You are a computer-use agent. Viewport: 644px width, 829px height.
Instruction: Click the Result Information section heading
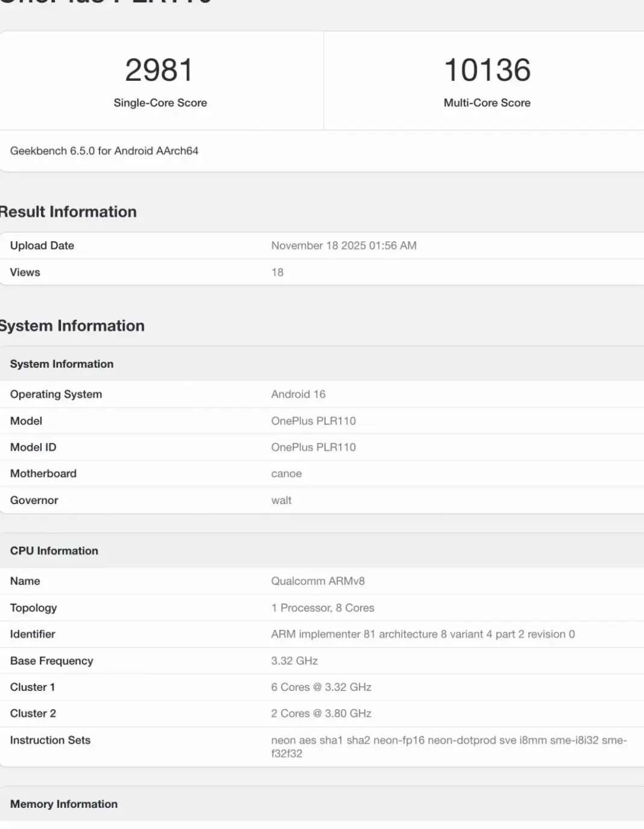coord(68,212)
